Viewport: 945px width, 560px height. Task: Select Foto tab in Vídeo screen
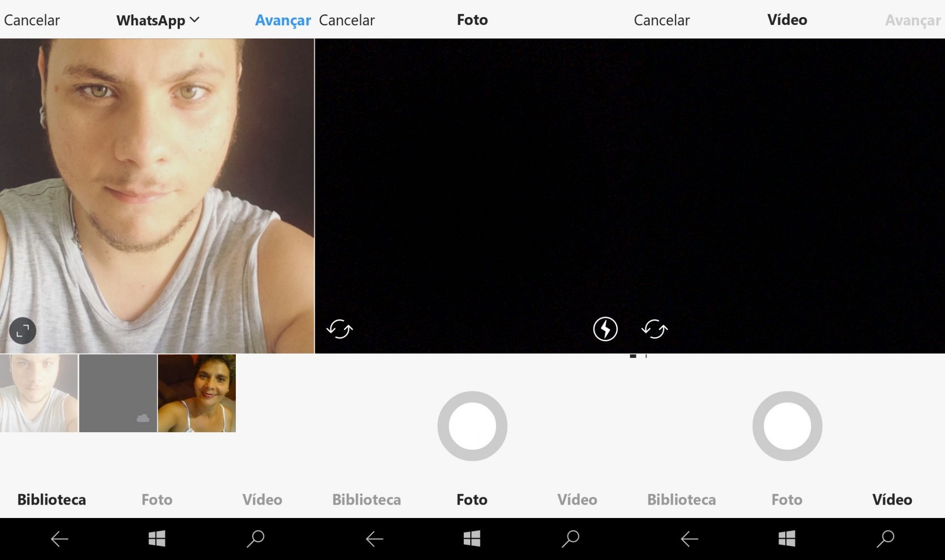[x=787, y=500]
